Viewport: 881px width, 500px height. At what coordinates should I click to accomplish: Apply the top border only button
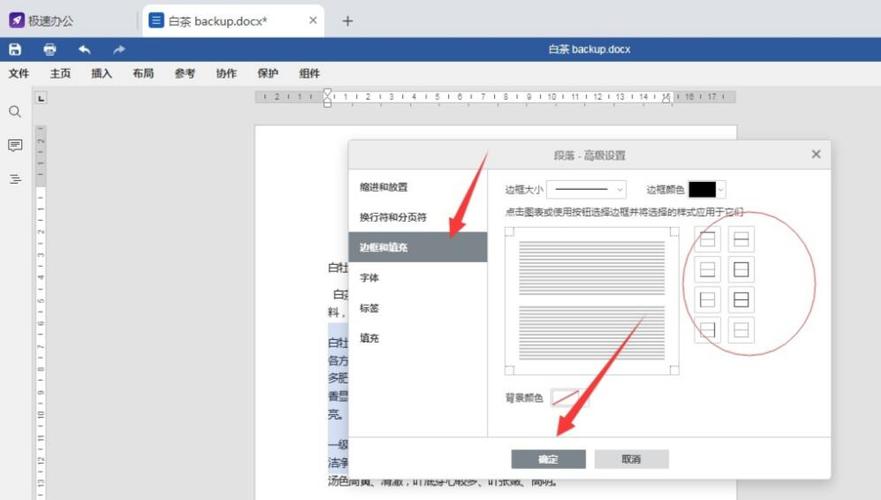tap(707, 239)
